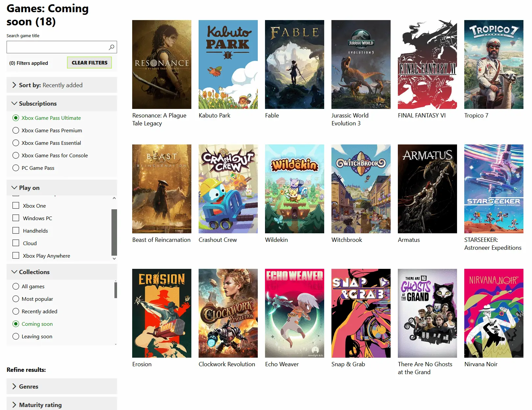Screen dimensions: 532x410
Task: Select Xbox Game Pass Ultimate subscription
Action: click(16, 118)
